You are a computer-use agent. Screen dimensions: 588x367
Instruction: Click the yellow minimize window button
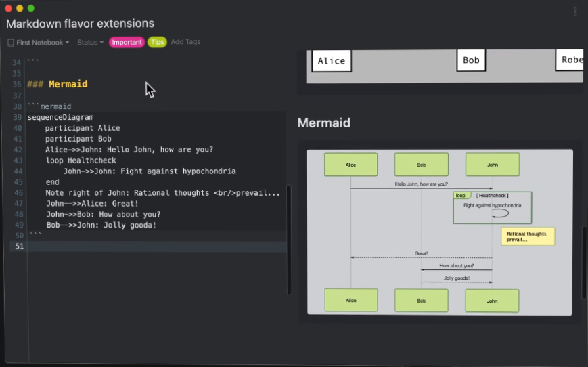tap(20, 8)
